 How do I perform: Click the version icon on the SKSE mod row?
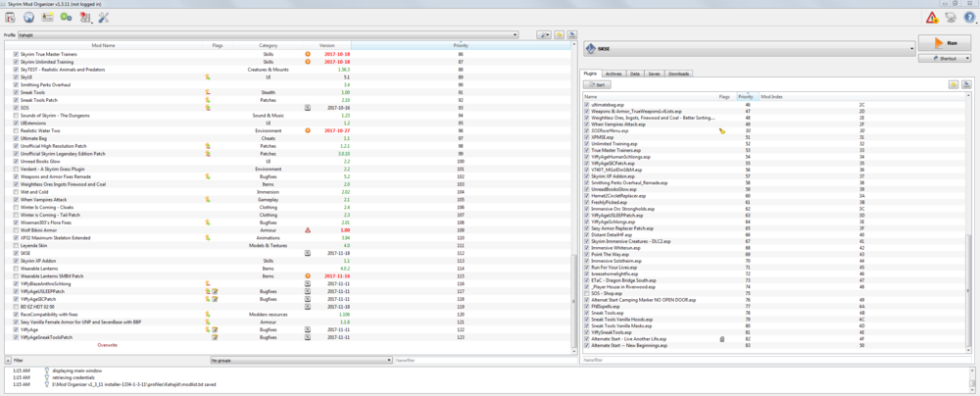(307, 253)
